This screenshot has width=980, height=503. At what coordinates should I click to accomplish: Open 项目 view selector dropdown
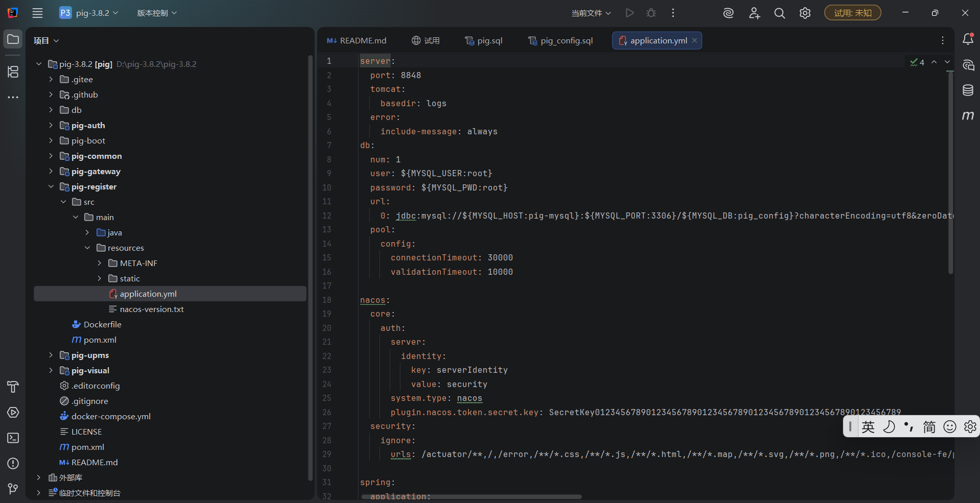pyautogui.click(x=46, y=40)
